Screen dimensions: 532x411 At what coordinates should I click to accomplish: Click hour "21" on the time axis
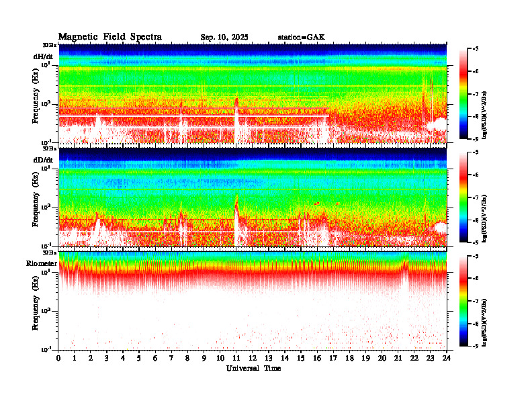coord(398,358)
